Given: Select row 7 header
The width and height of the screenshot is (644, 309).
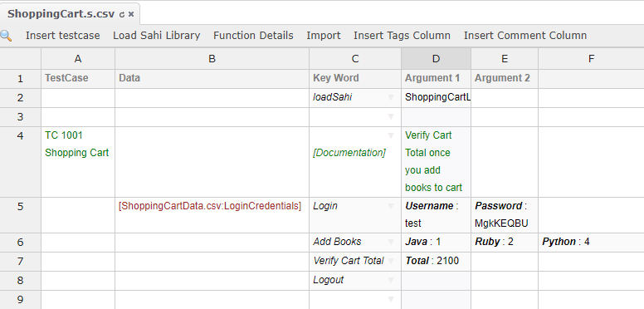Looking at the screenshot, I should click(x=21, y=262).
